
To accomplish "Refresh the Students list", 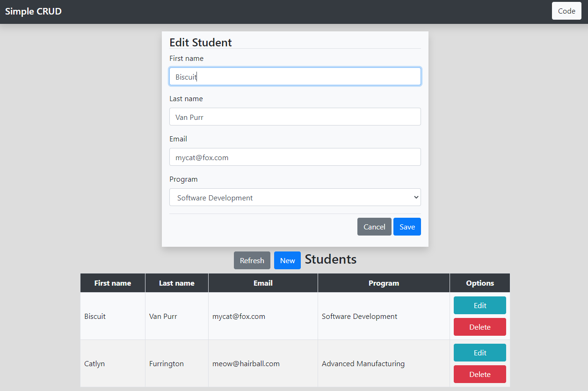I will click(252, 260).
